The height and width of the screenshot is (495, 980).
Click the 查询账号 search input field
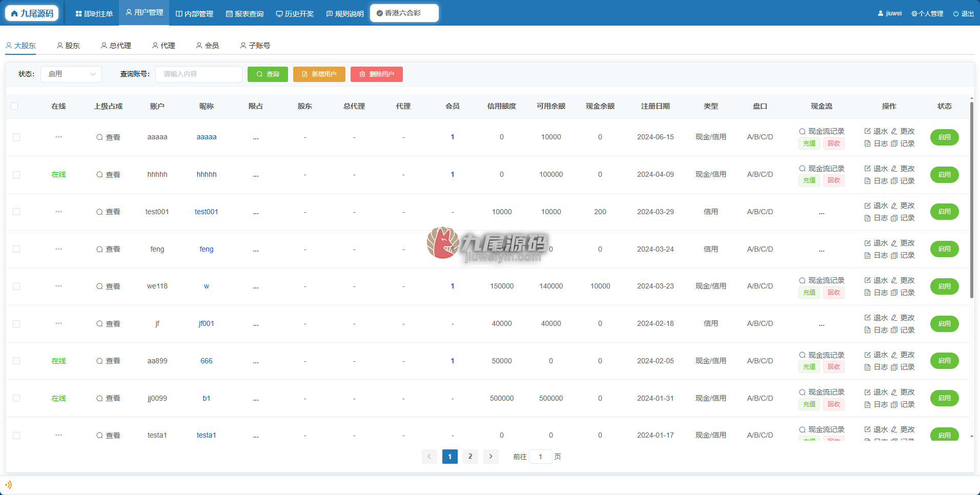point(199,74)
